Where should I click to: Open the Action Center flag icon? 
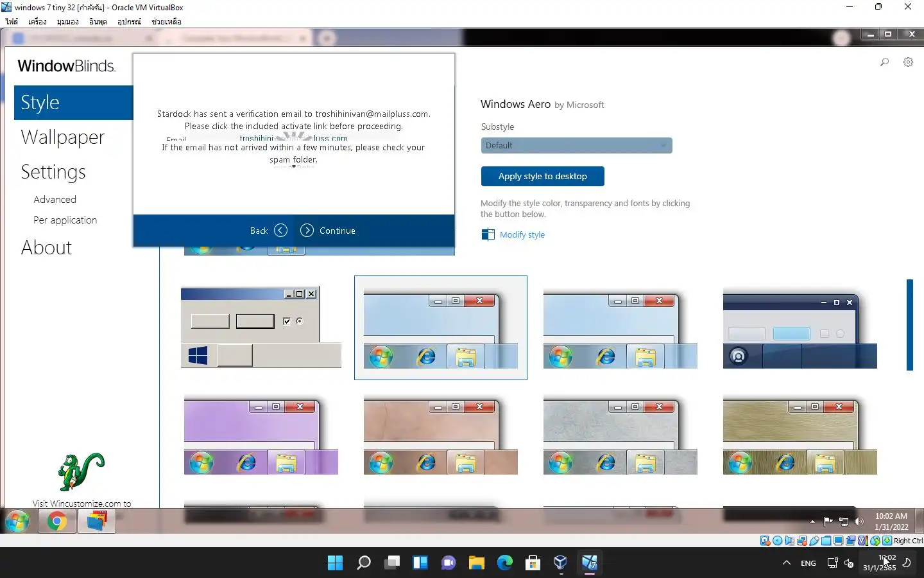[x=828, y=521]
